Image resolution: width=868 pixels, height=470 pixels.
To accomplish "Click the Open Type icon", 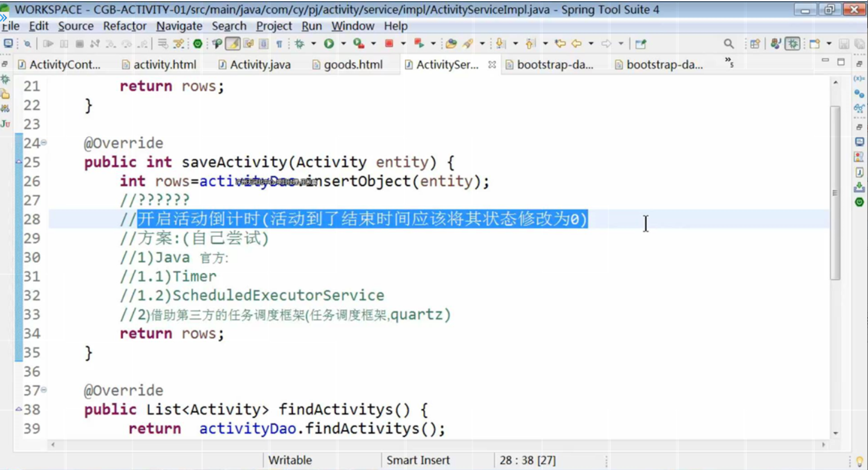I will pyautogui.click(x=450, y=43).
